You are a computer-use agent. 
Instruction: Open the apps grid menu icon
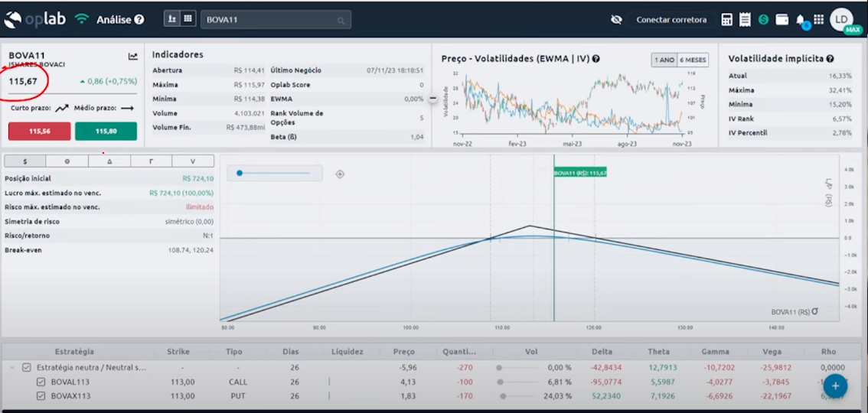point(818,20)
